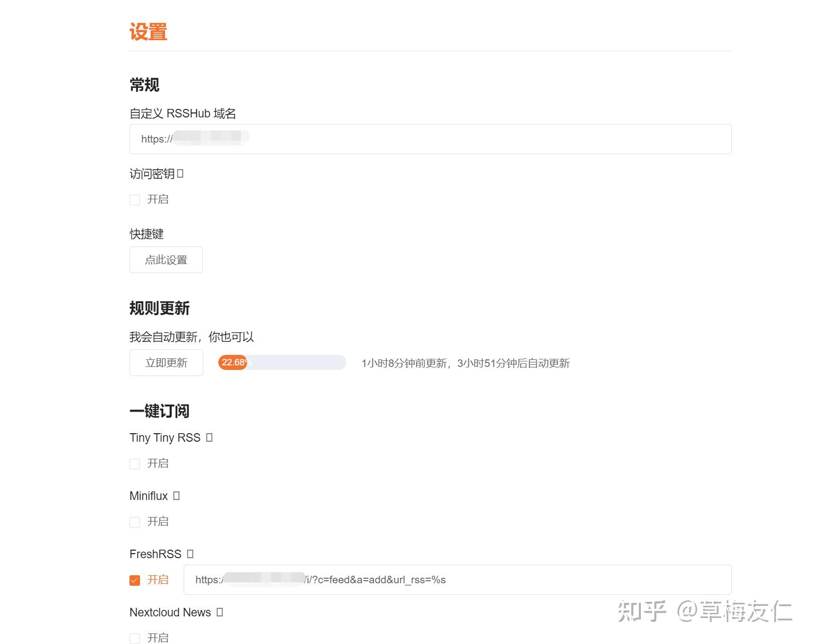Click the 设置 page title
This screenshot has height=644, width=813.
149,32
